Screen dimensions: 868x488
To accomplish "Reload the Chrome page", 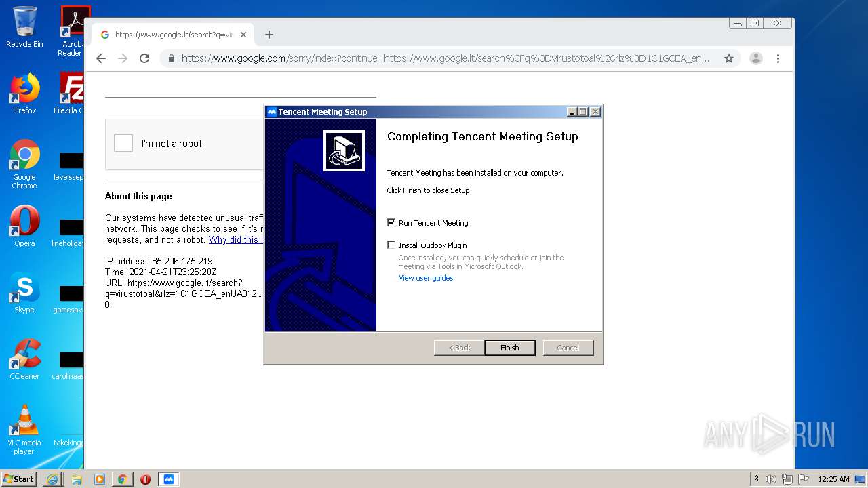I will pos(144,58).
